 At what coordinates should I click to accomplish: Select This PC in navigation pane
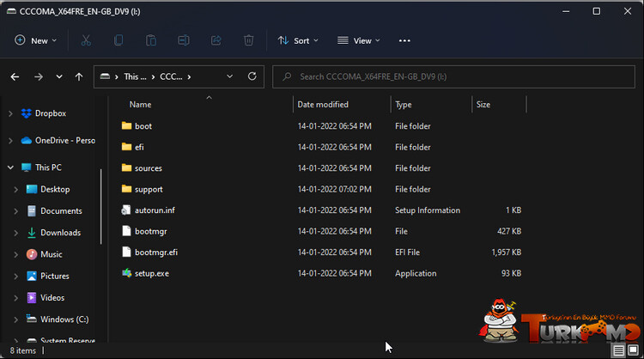click(48, 167)
